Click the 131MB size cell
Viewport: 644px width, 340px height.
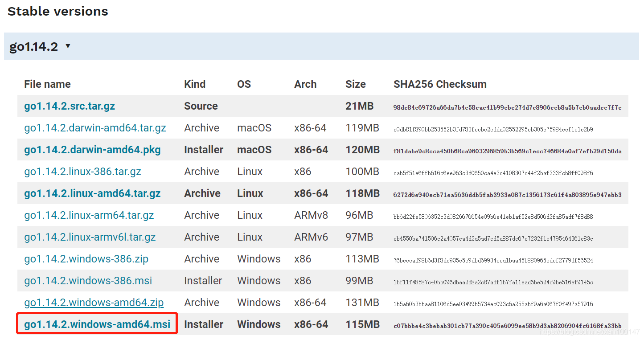pyautogui.click(x=362, y=303)
